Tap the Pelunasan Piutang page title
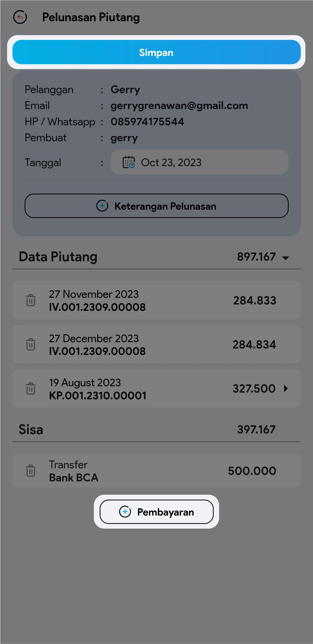Viewport: 313px width, 644px height. (x=91, y=17)
